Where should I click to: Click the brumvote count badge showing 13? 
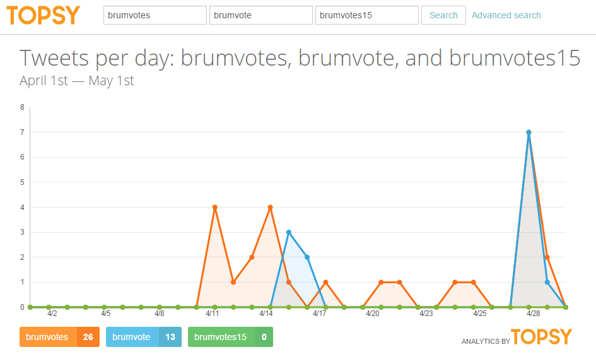point(170,337)
